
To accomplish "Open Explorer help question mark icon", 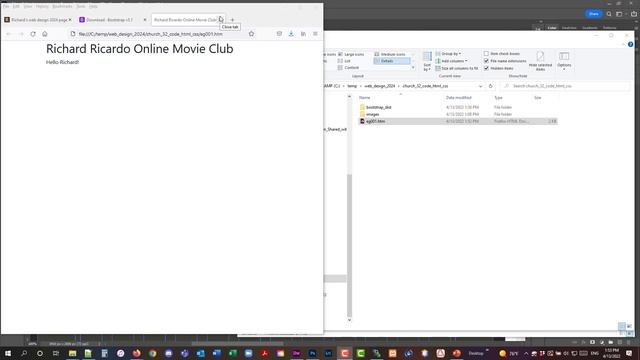I will coord(631,44).
